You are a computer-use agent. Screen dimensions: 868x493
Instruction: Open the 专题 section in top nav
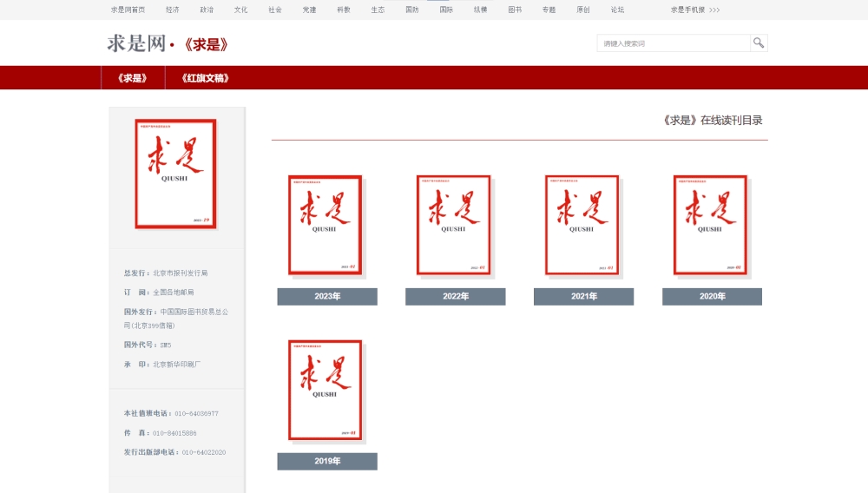549,10
